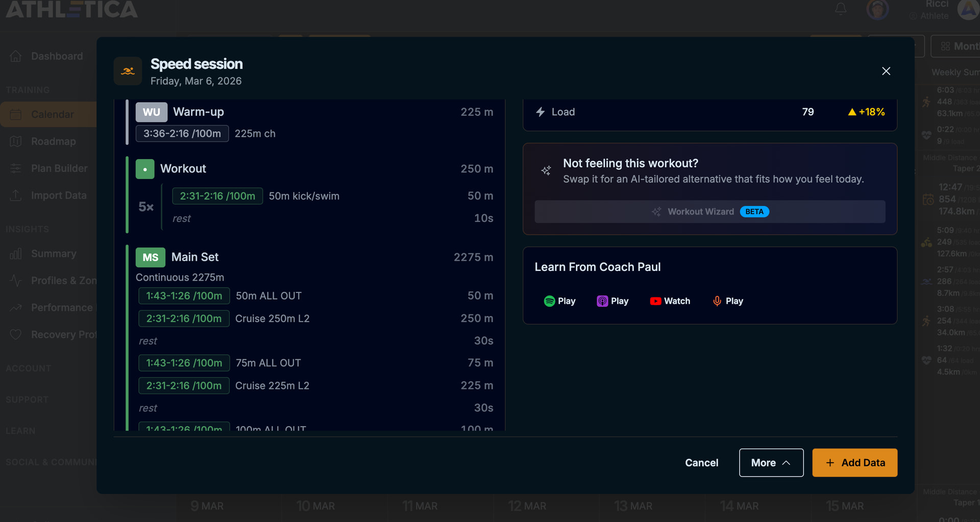The width and height of the screenshot is (980, 522).
Task: Select Import Data in the sidebar
Action: (x=58, y=195)
